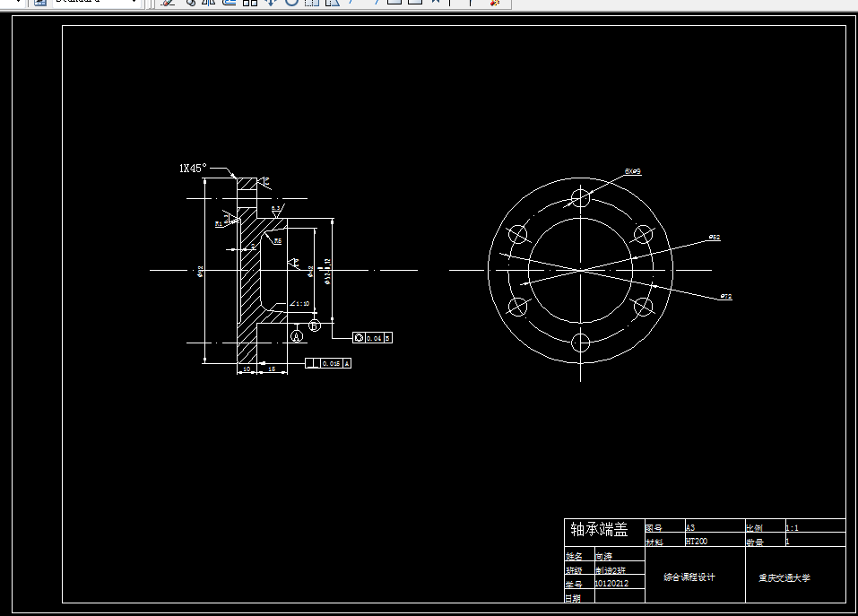
Task: Click the ø92 vertical dimension text
Action: point(200,272)
